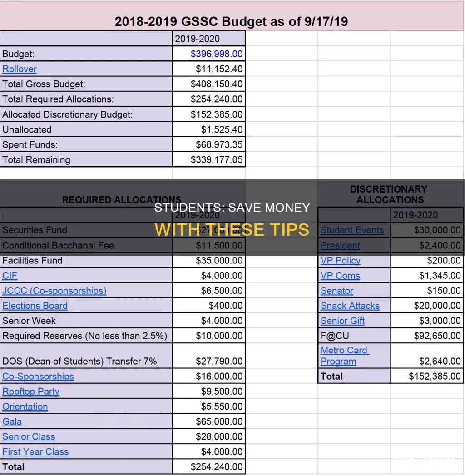465x476 pixels.
Task: Open the VP Coms link
Action: 340,276
